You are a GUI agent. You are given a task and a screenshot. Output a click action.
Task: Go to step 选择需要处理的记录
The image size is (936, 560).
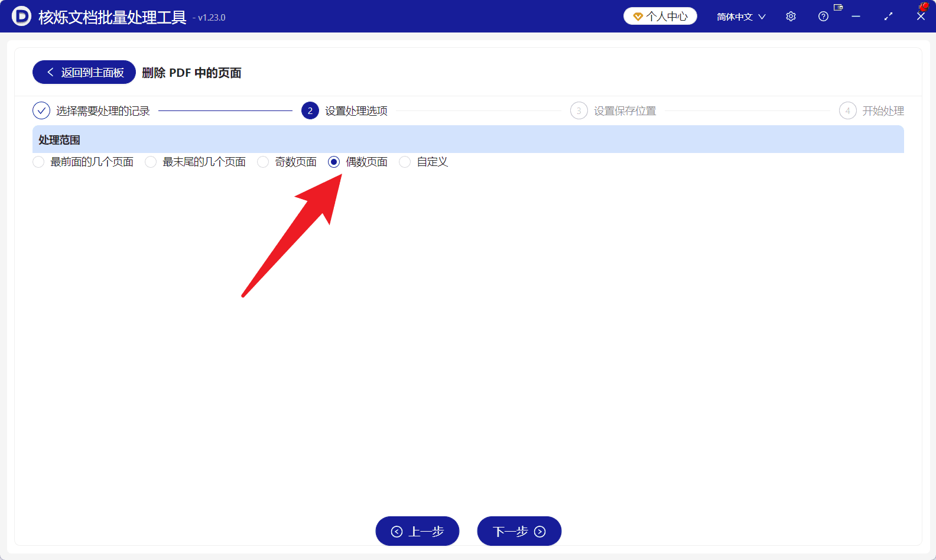tap(91, 110)
